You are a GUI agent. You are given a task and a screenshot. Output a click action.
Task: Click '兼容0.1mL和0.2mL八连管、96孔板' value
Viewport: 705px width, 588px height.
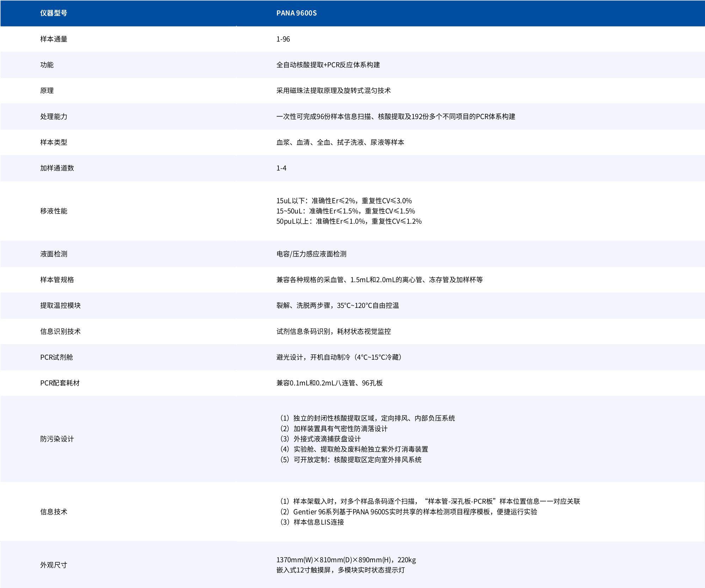[x=330, y=383]
